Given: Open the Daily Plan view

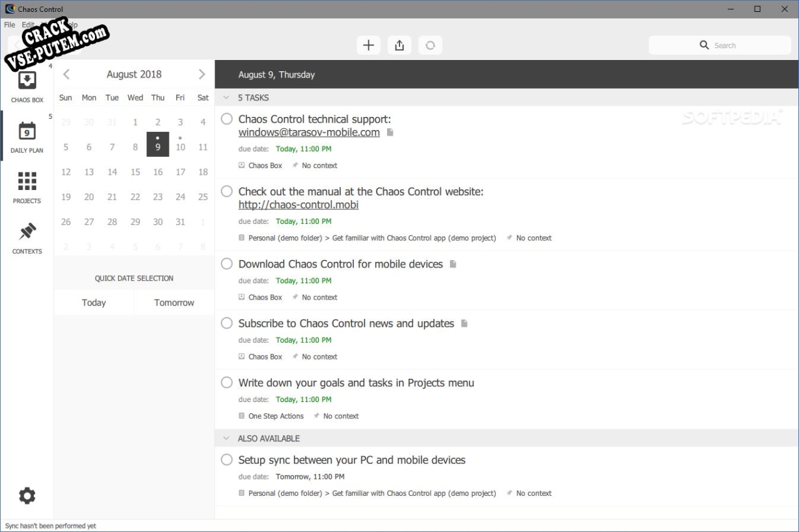Looking at the screenshot, I should coord(27,136).
